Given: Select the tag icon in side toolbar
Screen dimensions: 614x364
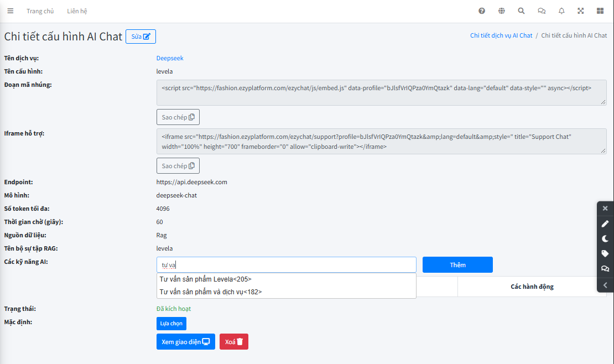Looking at the screenshot, I should pyautogui.click(x=605, y=253).
